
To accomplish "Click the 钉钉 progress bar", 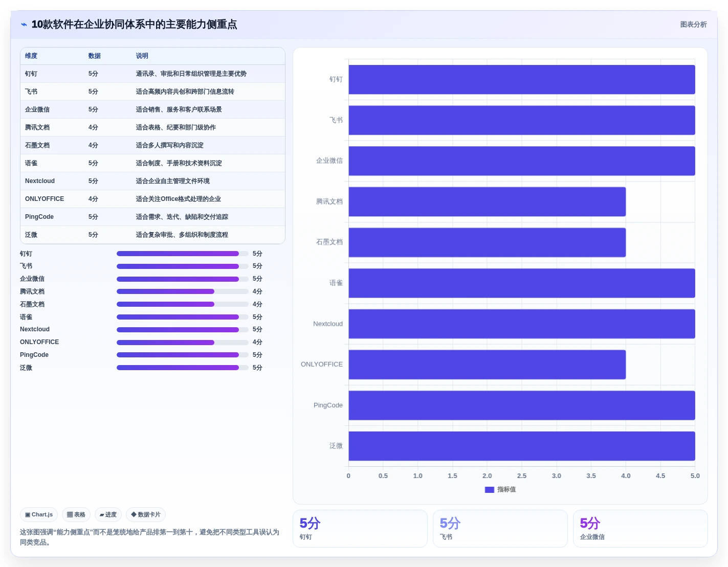I will click(x=183, y=254).
